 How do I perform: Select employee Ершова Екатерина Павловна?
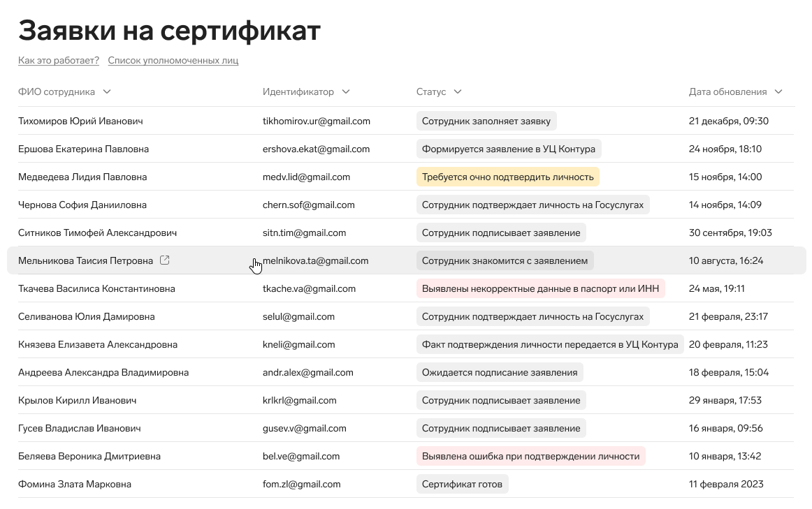point(83,149)
